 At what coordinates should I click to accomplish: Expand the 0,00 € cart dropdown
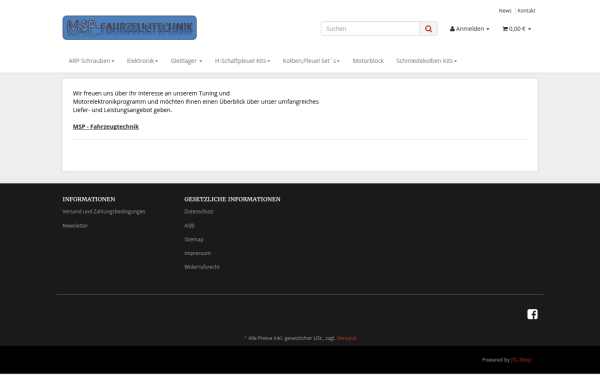(x=517, y=29)
